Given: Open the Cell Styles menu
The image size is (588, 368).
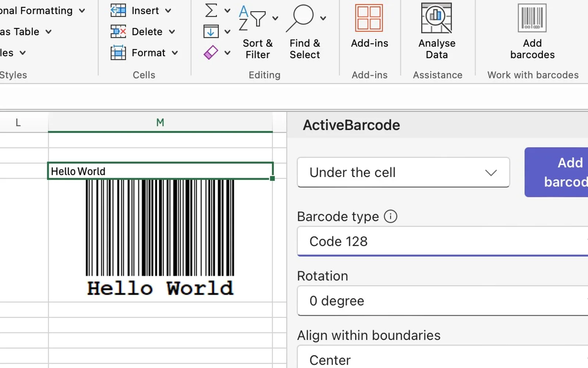Looking at the screenshot, I should pyautogui.click(x=13, y=53).
